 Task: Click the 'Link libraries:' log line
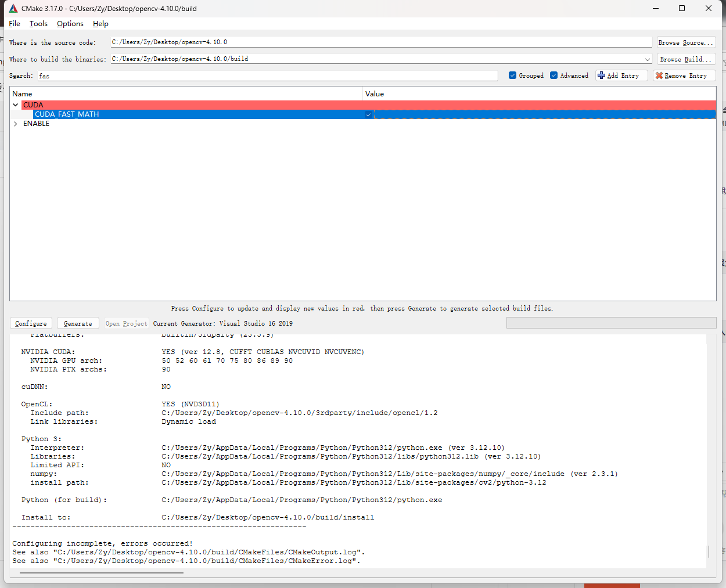(123, 421)
